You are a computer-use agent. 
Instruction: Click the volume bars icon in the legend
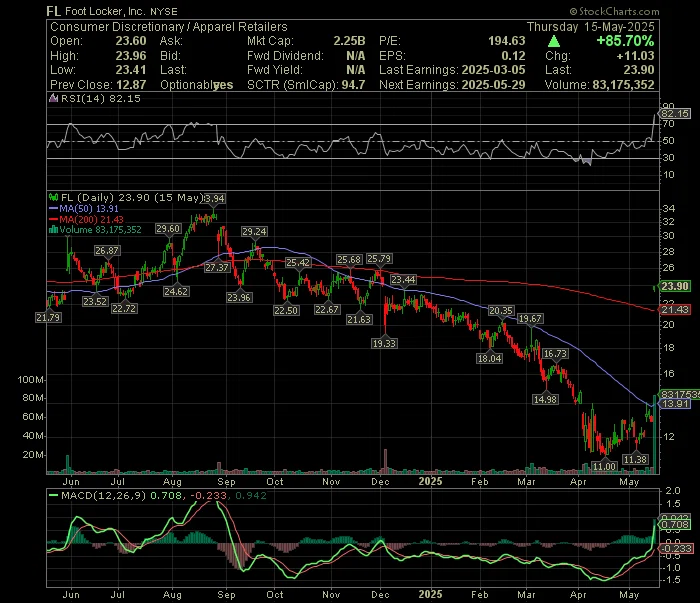[53, 230]
